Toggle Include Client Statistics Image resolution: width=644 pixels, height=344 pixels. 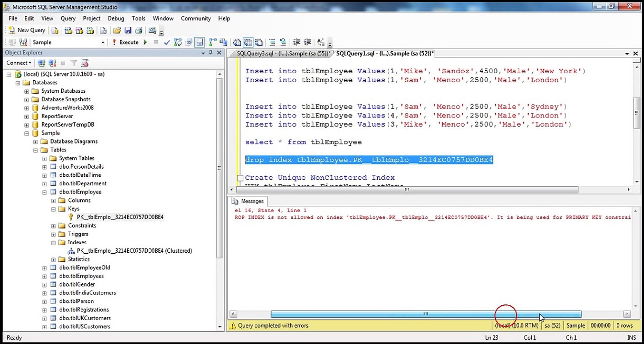[224, 43]
